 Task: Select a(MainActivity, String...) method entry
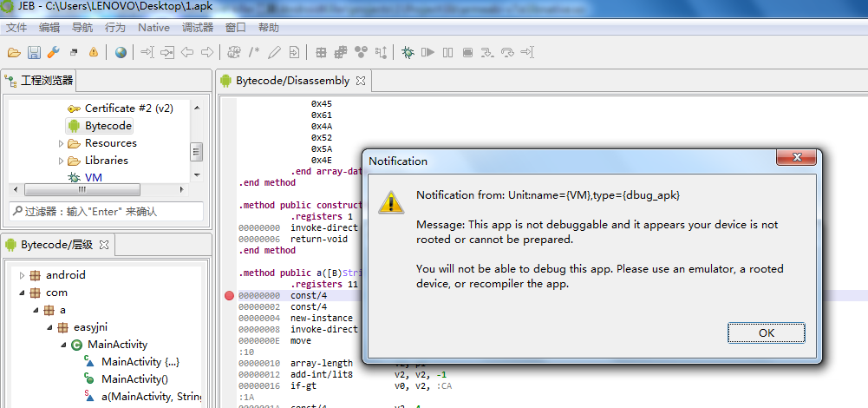142,397
